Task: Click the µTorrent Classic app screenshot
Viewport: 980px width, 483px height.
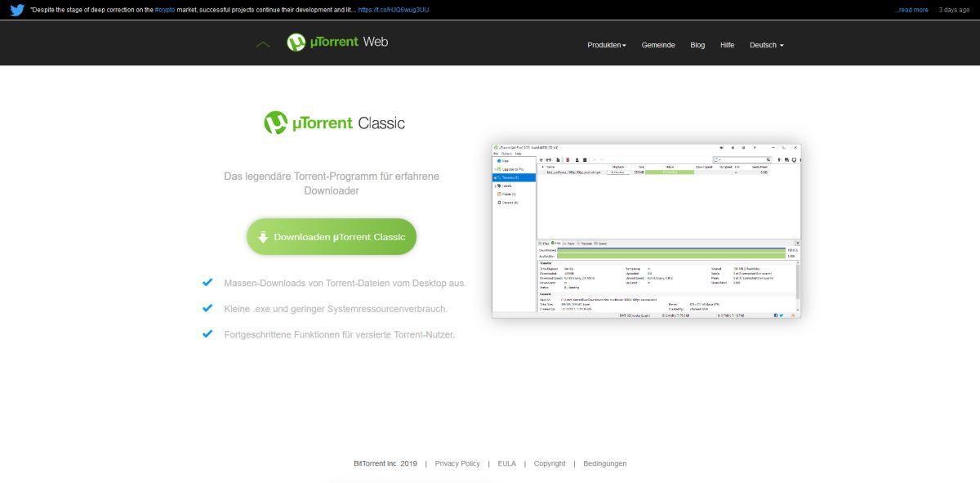Action: click(x=646, y=230)
